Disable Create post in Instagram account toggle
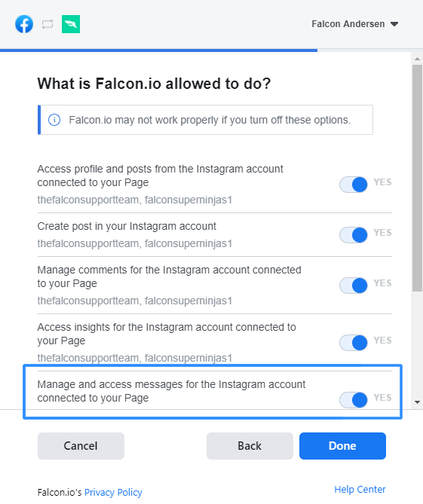Image resolution: width=423 pixels, height=504 pixels. (x=354, y=235)
